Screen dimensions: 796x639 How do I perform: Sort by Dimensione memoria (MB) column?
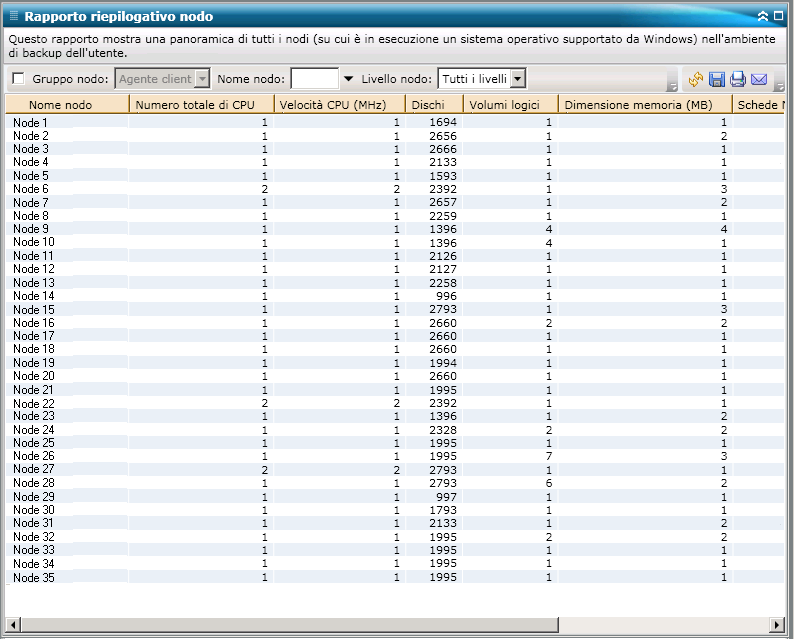click(x=645, y=105)
